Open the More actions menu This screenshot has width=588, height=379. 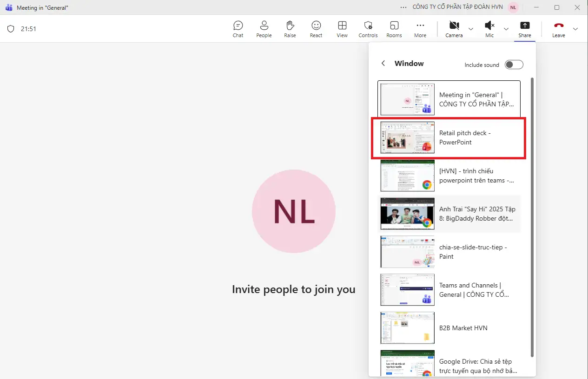pyautogui.click(x=420, y=29)
